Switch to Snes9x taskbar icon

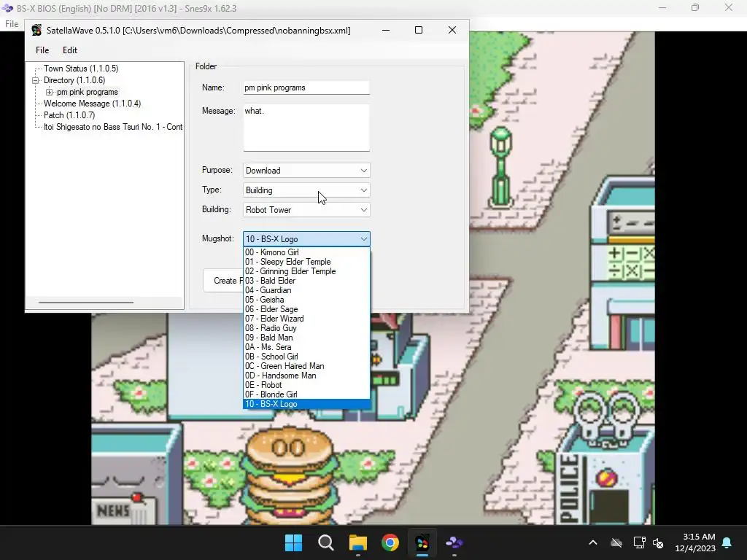coord(454,542)
